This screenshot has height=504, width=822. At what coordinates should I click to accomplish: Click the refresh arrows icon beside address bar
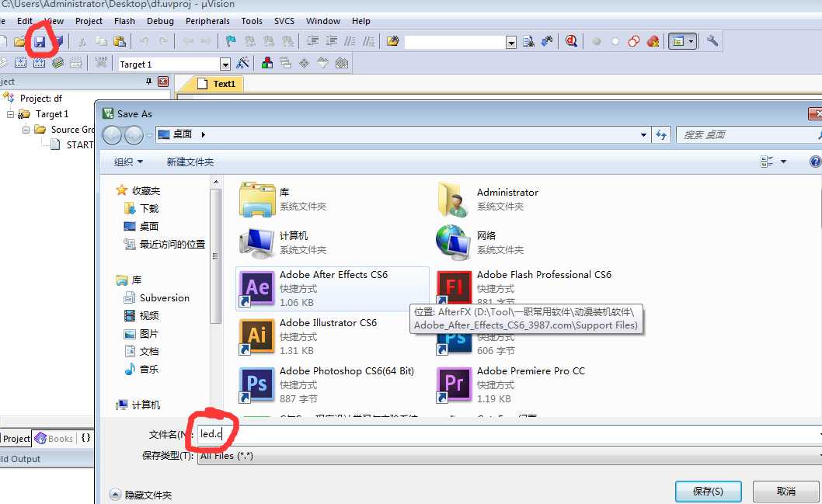[662, 134]
